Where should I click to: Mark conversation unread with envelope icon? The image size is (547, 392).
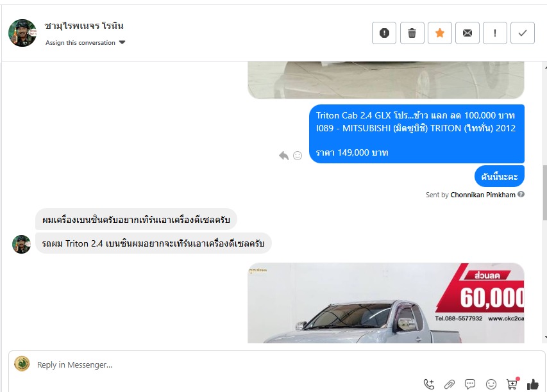pos(467,33)
